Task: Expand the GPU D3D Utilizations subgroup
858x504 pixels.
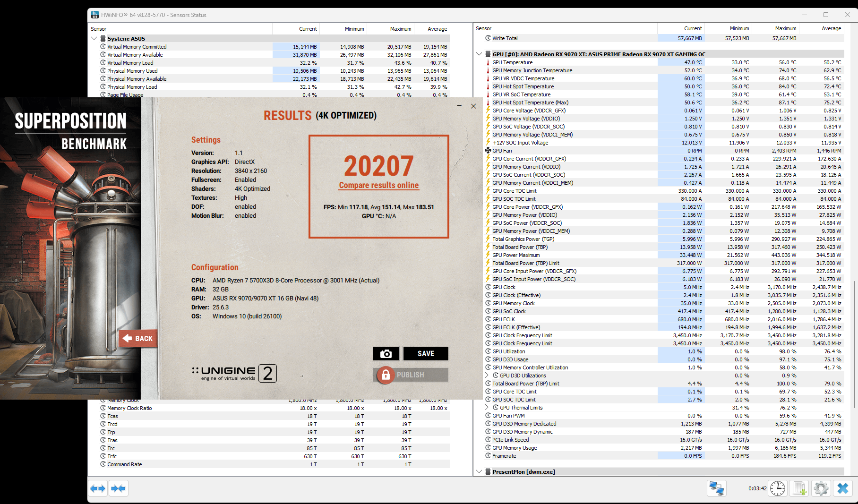Action: point(487,376)
